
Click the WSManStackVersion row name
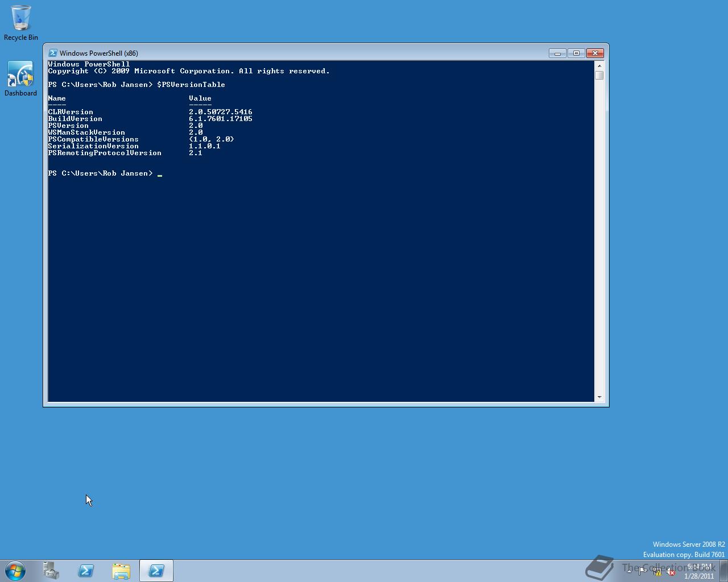click(86, 132)
